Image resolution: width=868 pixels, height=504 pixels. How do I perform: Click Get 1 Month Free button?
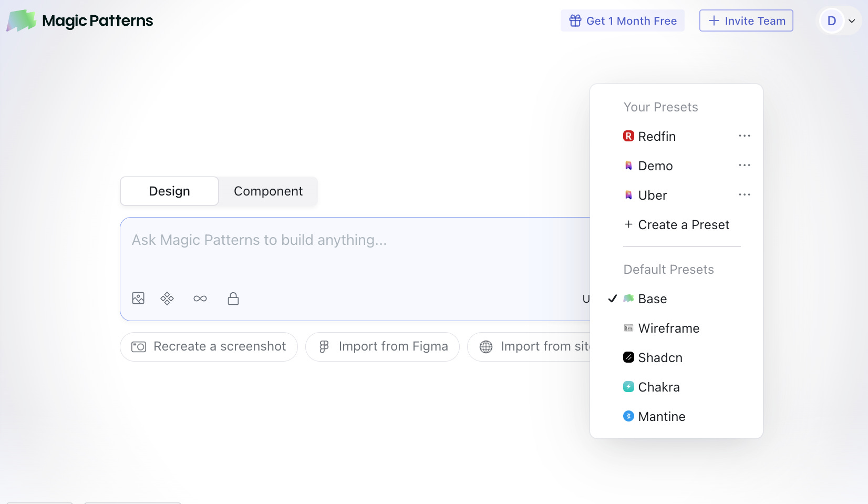[623, 20]
